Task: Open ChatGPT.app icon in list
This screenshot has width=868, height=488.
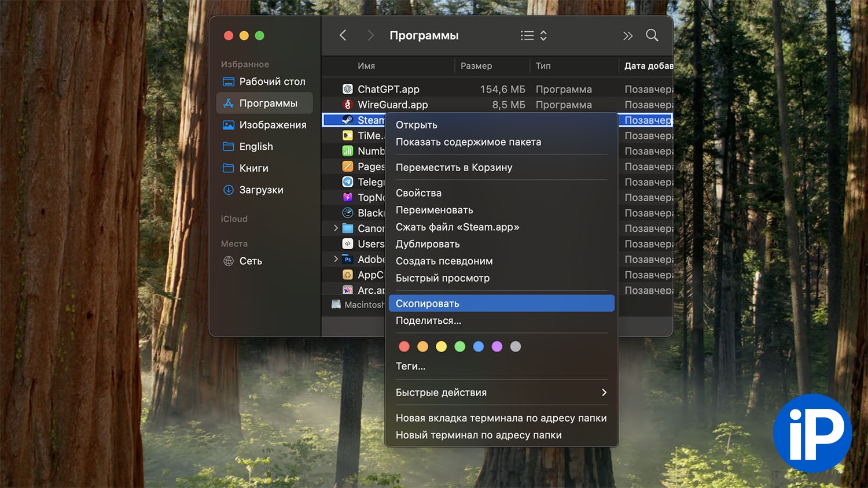Action: pyautogui.click(x=348, y=89)
